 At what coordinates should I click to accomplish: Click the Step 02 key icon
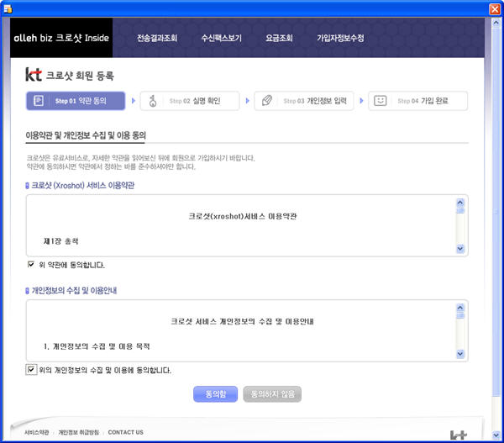pyautogui.click(x=153, y=101)
